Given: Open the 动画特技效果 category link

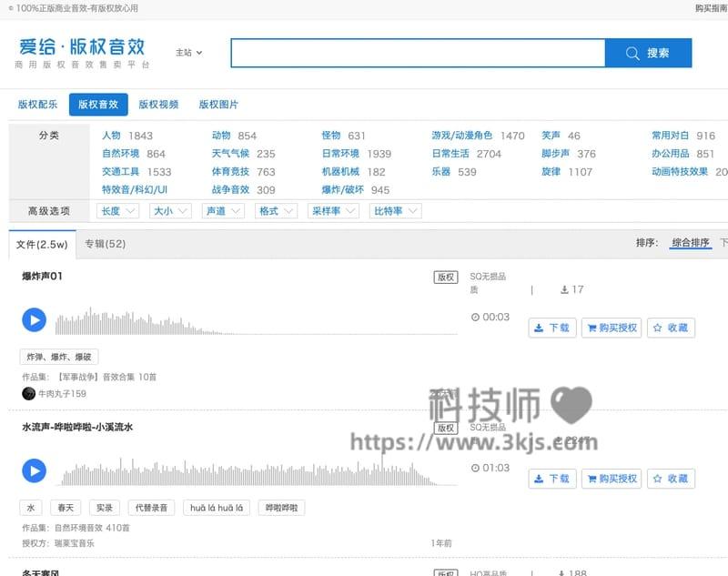Looking at the screenshot, I should point(680,172).
